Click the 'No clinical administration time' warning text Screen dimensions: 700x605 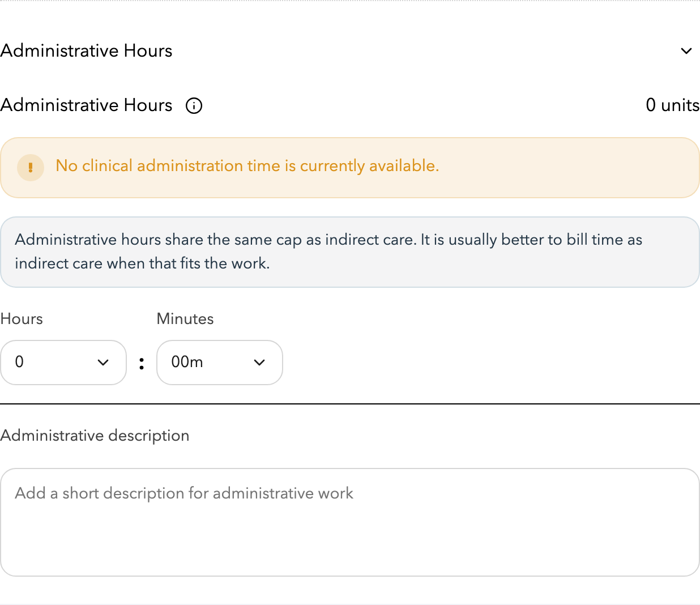(x=247, y=166)
